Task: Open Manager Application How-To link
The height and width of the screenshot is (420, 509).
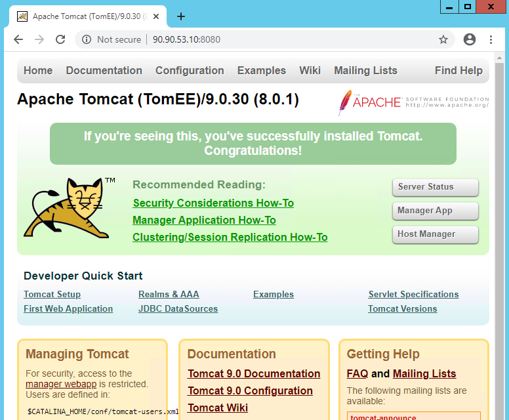Action: (x=204, y=220)
